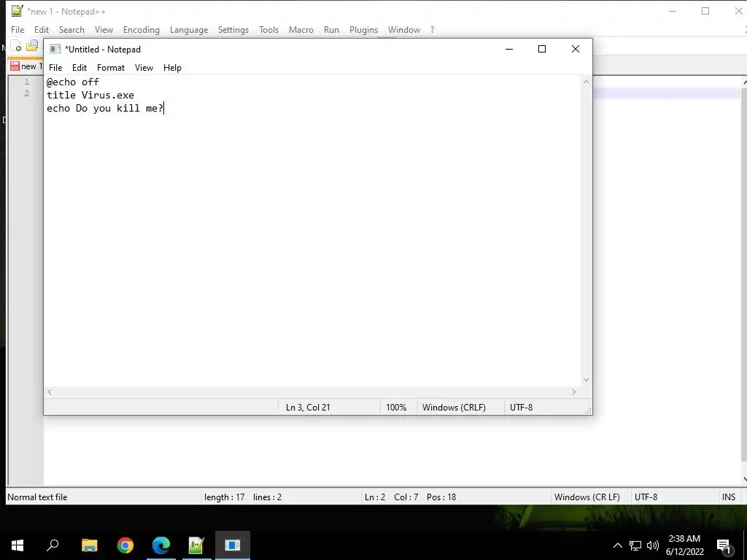747x560 pixels.
Task: Click the Notepad window resize grip
Action: (x=589, y=411)
